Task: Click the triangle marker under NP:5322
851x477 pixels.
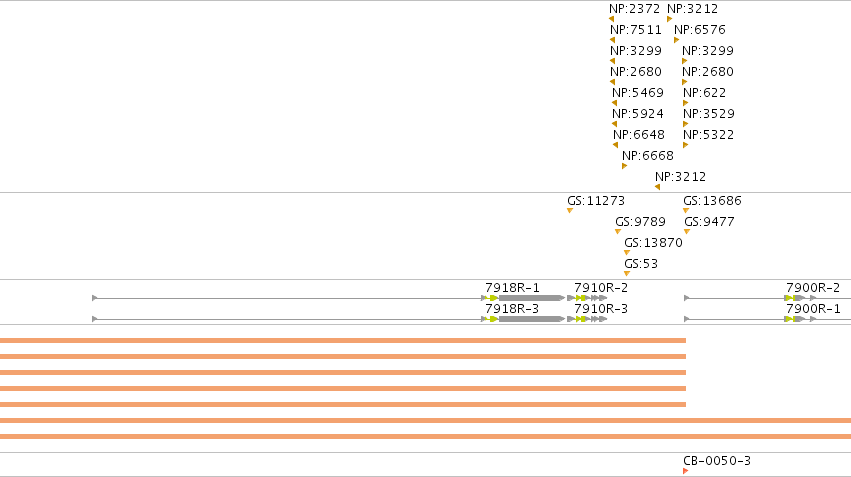Action: coord(685,145)
